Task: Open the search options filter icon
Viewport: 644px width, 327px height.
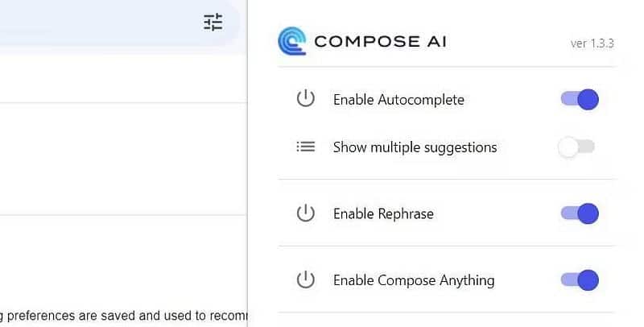Action: tap(213, 23)
